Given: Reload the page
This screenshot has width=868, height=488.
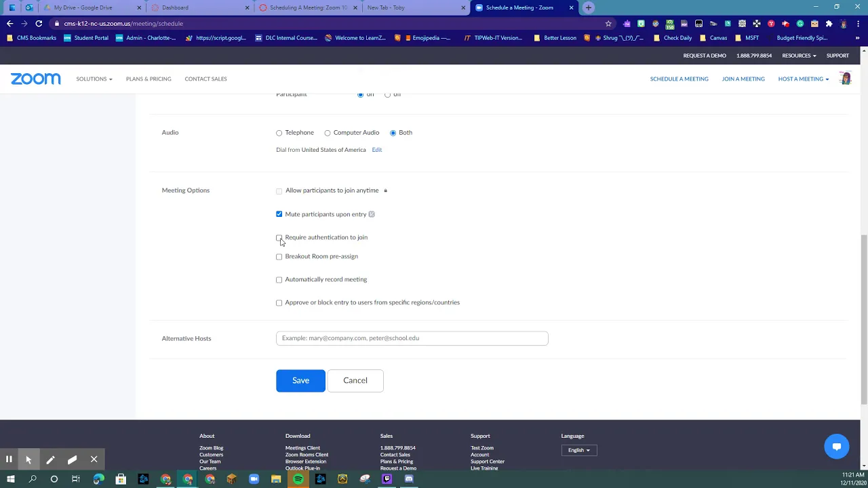Looking at the screenshot, I should pyautogui.click(x=39, y=23).
